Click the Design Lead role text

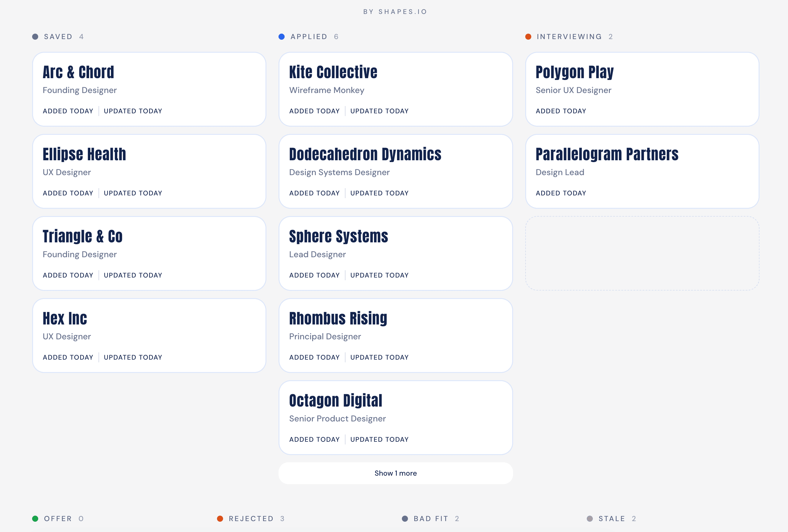[560, 172]
